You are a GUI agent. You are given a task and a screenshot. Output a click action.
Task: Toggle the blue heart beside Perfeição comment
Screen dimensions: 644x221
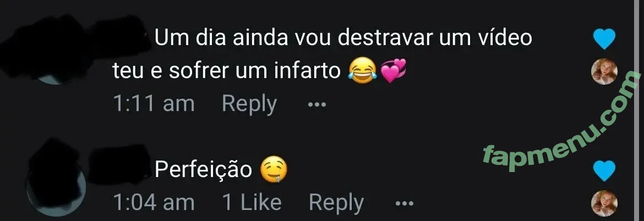pos(604,170)
